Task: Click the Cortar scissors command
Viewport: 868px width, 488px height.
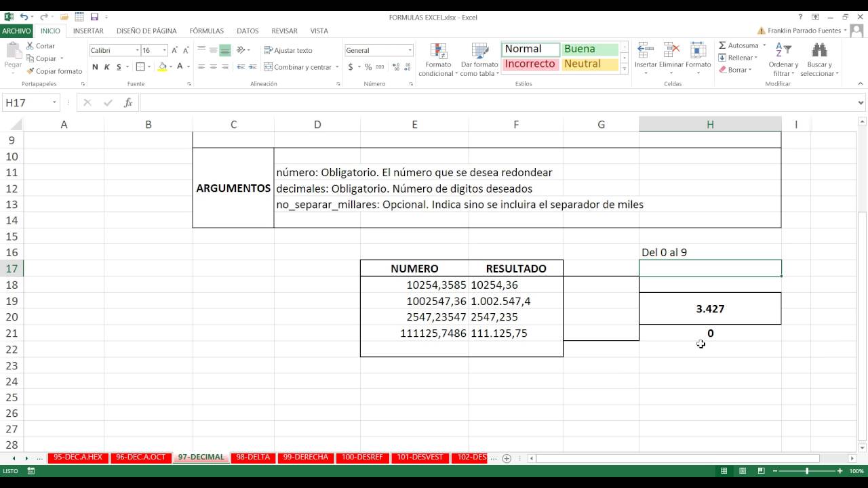Action: pos(41,46)
